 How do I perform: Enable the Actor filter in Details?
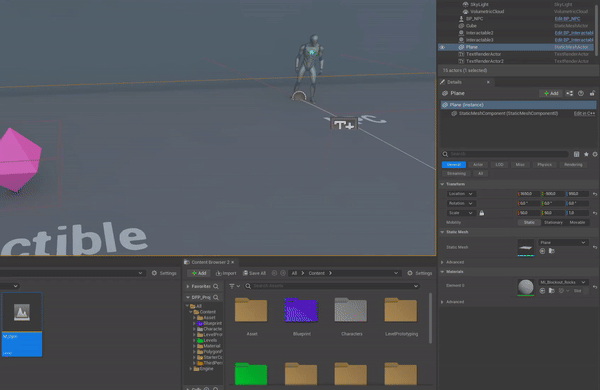[478, 165]
